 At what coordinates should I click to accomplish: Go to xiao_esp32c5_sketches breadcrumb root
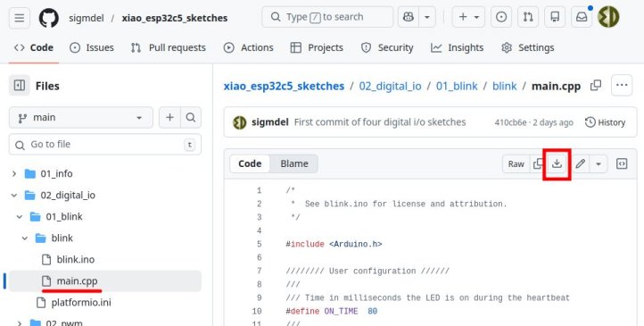click(x=284, y=86)
